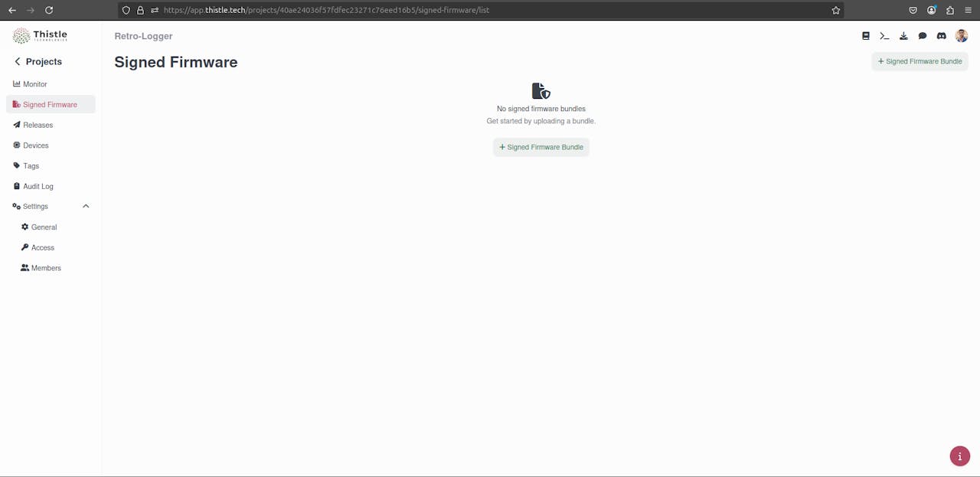Image resolution: width=980 pixels, height=477 pixels.
Task: Click center Signed Firmware Bundle button
Action: pyautogui.click(x=541, y=147)
